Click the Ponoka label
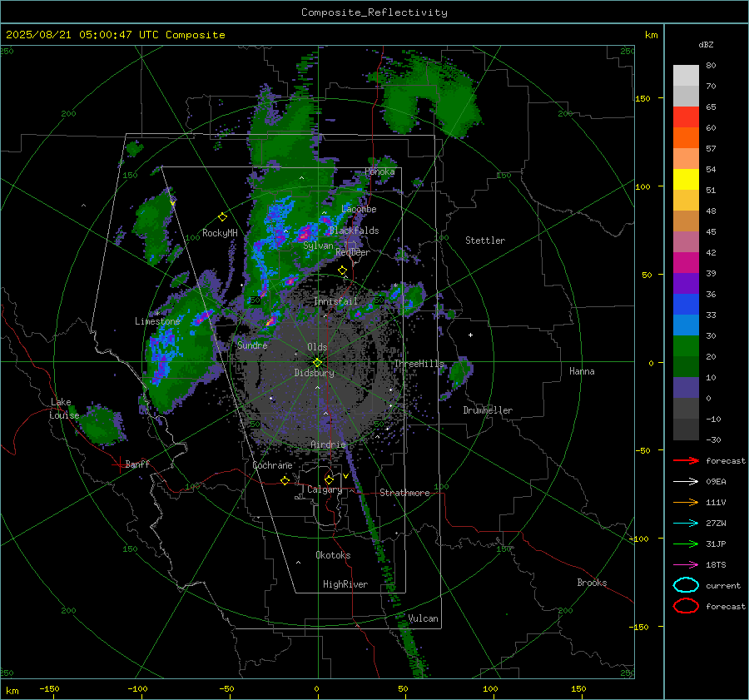Viewport: 749px width, 700px height. [x=379, y=171]
